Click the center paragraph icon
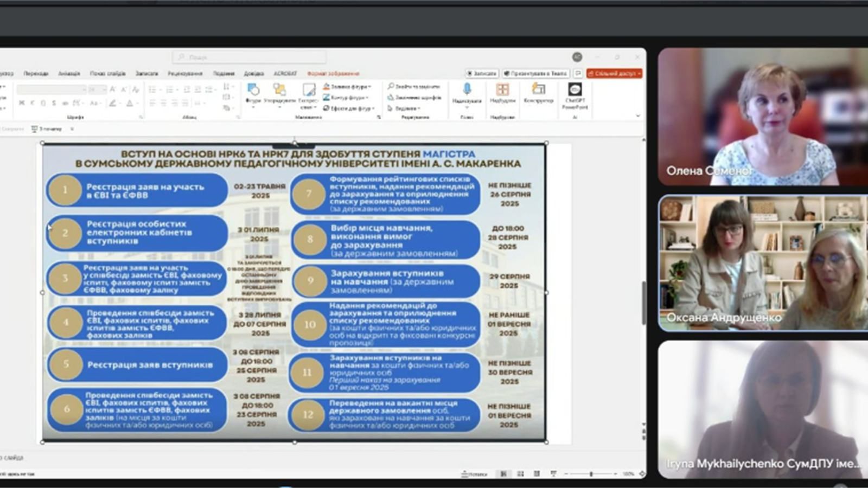868x488 pixels. 163,102
